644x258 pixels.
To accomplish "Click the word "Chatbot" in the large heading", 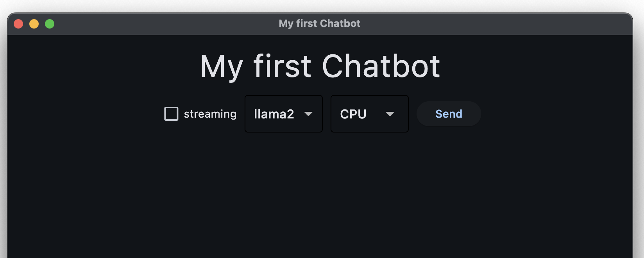I will click(x=381, y=66).
